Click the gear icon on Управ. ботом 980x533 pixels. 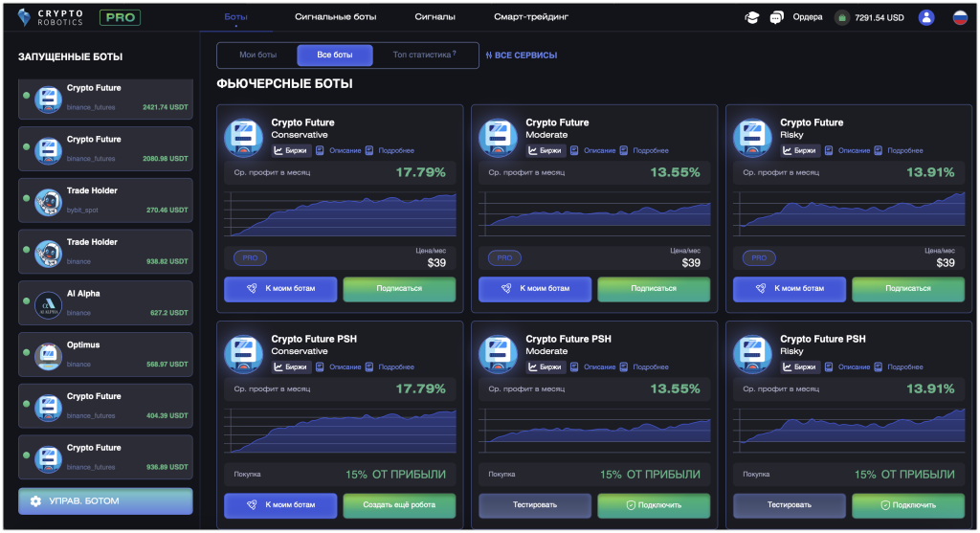(35, 501)
